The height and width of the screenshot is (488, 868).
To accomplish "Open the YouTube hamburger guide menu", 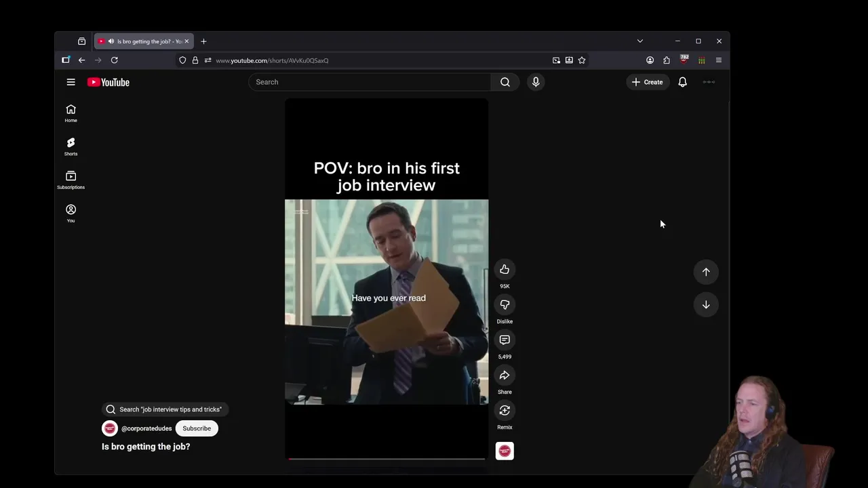I will pyautogui.click(x=71, y=82).
